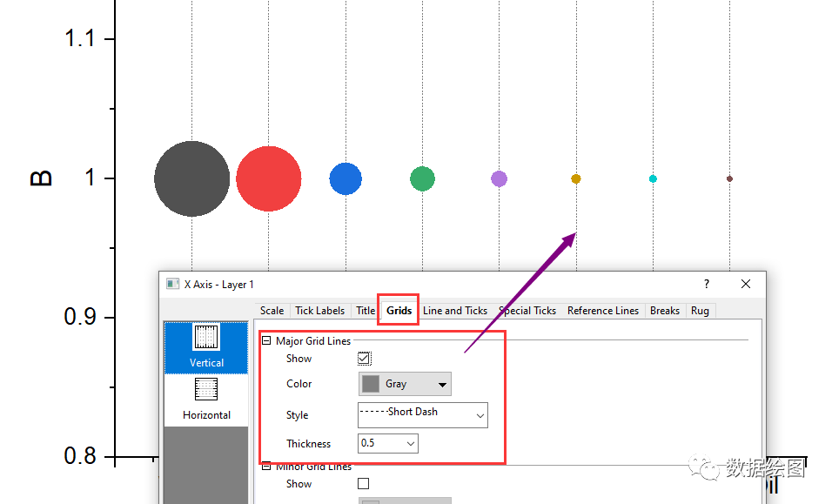Click the X Axis dialog title icon

coord(173,284)
